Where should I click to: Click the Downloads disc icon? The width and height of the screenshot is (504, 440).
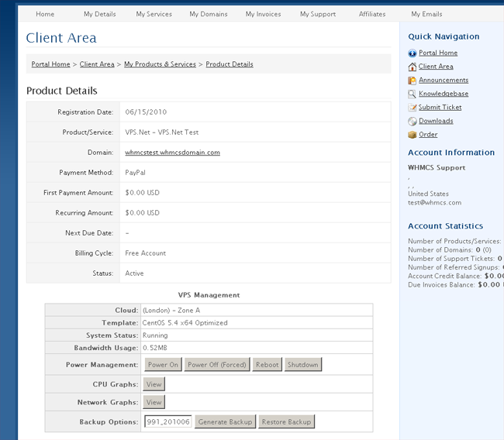(x=412, y=121)
